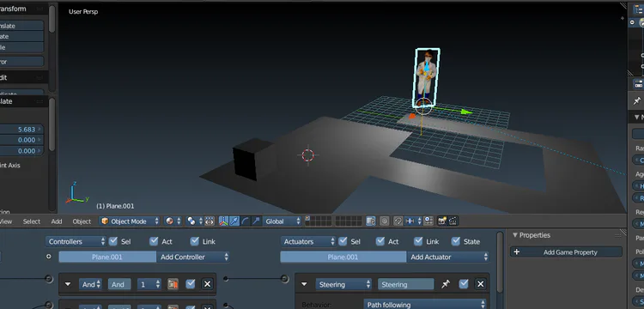Remove the Steering actuator
The height and width of the screenshot is (309, 644).
(480, 284)
